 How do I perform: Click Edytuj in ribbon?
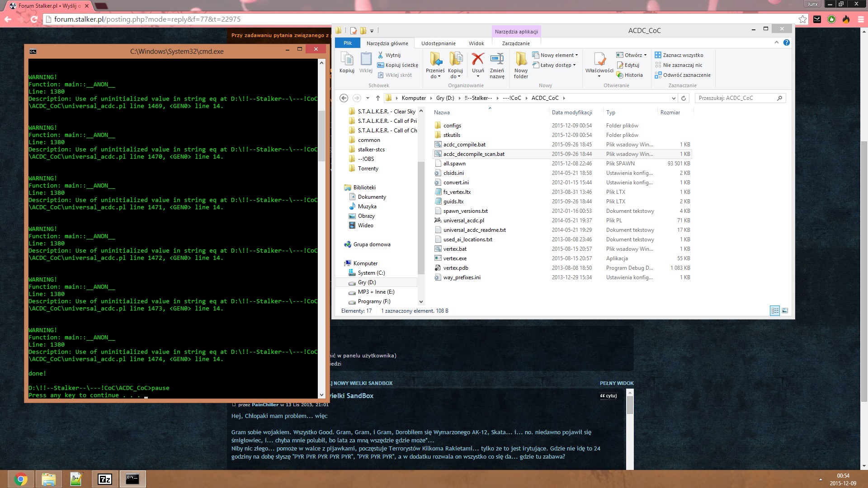(628, 65)
